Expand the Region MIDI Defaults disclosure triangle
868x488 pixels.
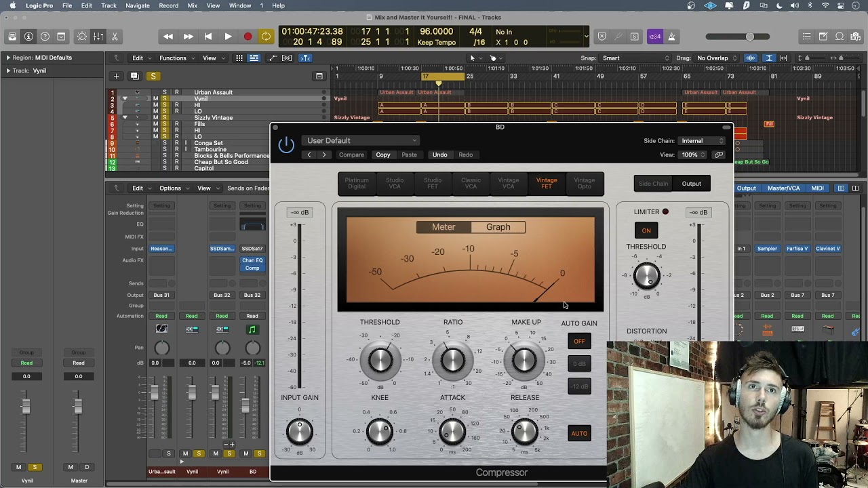(x=8, y=58)
